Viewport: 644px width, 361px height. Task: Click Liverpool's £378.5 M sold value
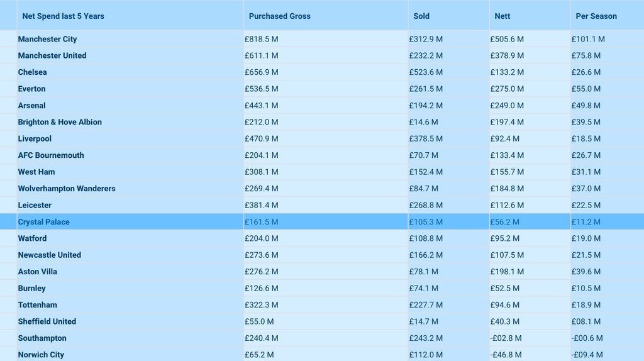point(426,139)
